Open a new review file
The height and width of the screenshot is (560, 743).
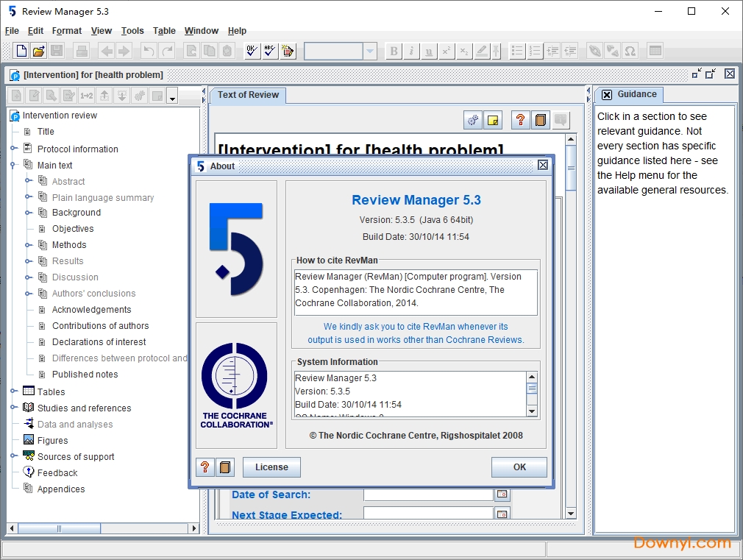[x=21, y=51]
